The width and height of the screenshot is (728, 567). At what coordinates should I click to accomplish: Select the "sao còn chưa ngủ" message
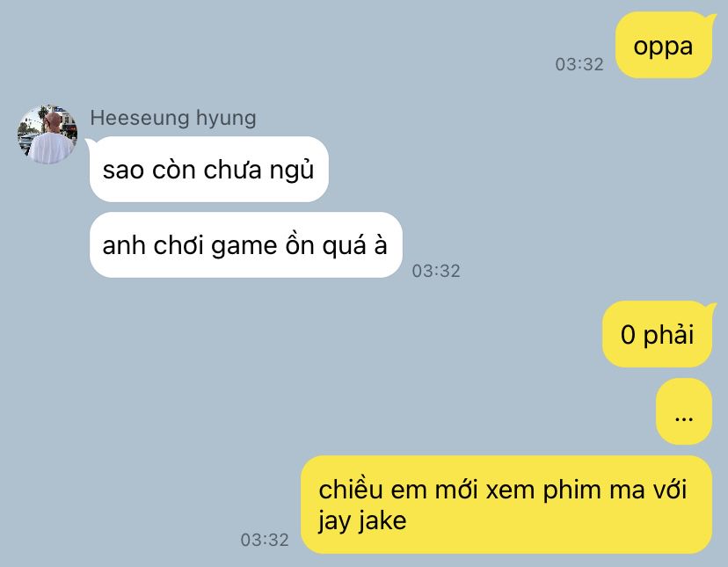click(x=209, y=169)
